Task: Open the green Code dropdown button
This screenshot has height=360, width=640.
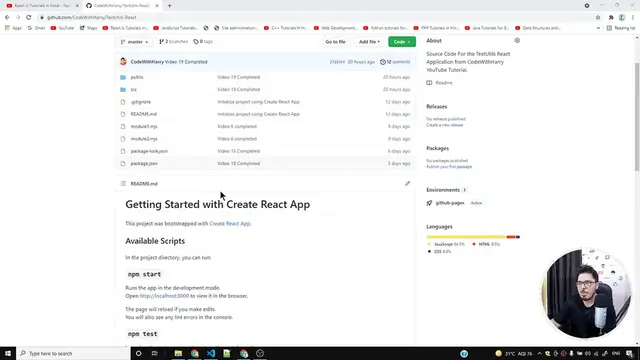Action: (402, 42)
